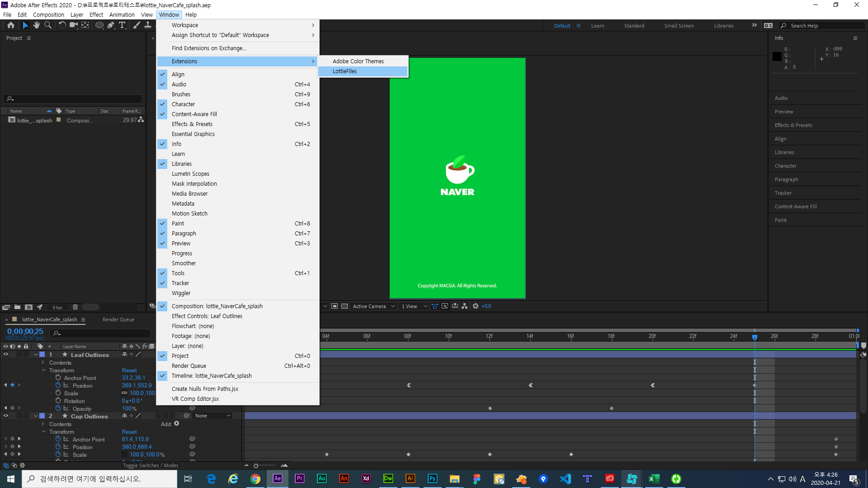Expand Contents group under Cup Outlines
The image size is (868, 488).
point(43,424)
